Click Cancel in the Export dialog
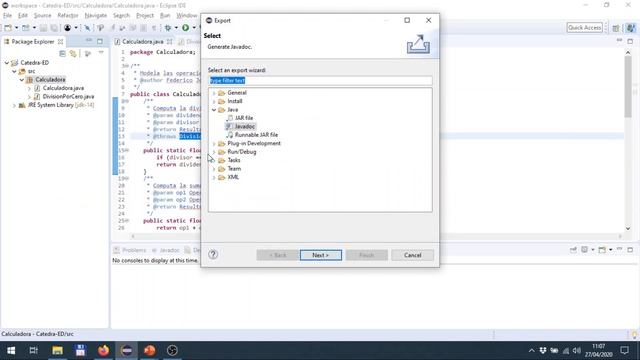The height and width of the screenshot is (360, 640). pos(413,255)
